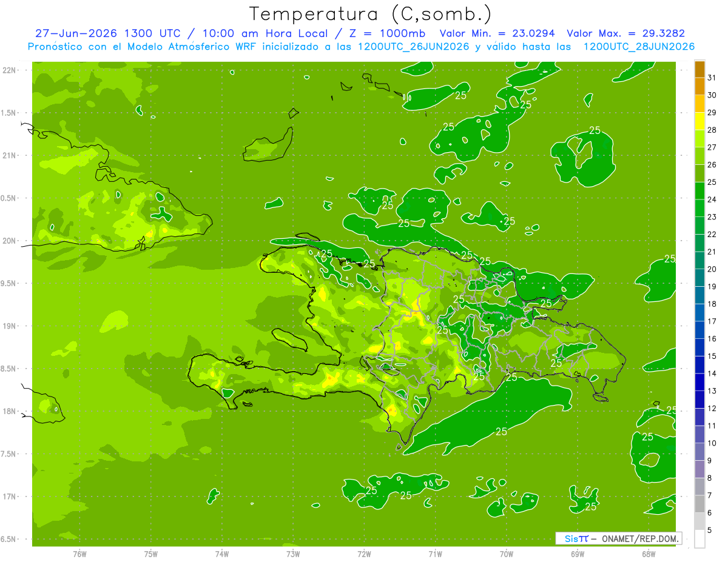728x562 pixels.
Task: Click the "74W" longitude label
Action: [222, 554]
